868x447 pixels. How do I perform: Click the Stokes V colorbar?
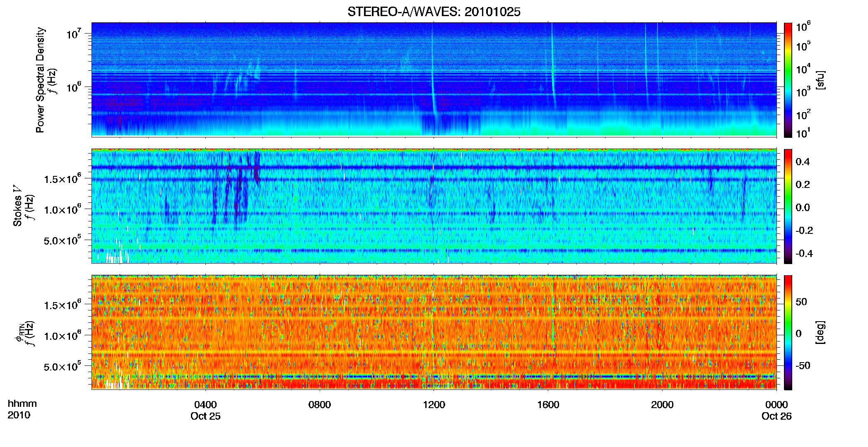788,206
